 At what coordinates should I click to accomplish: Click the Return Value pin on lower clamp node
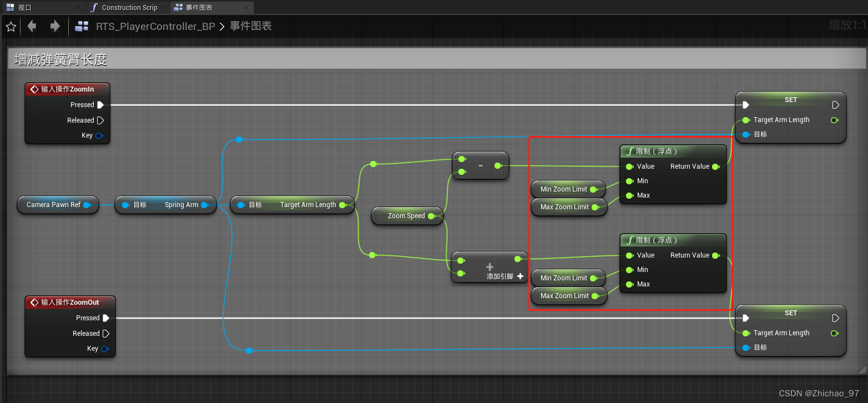pos(716,255)
